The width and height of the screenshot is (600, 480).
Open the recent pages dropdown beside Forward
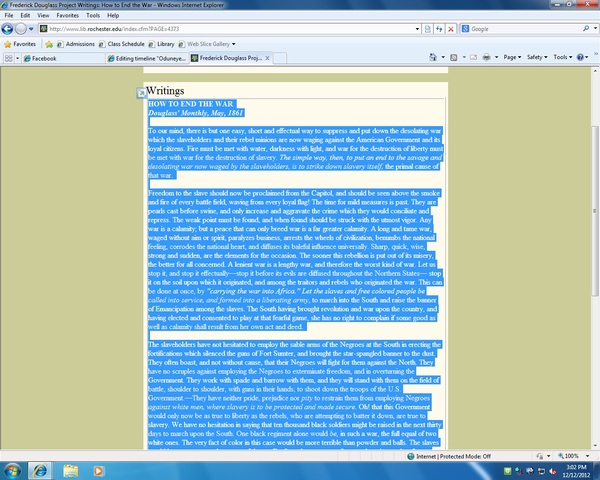(31, 29)
